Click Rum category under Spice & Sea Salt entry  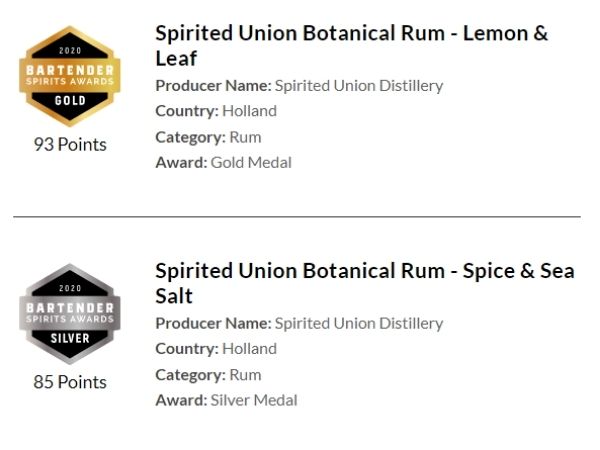[x=245, y=375]
